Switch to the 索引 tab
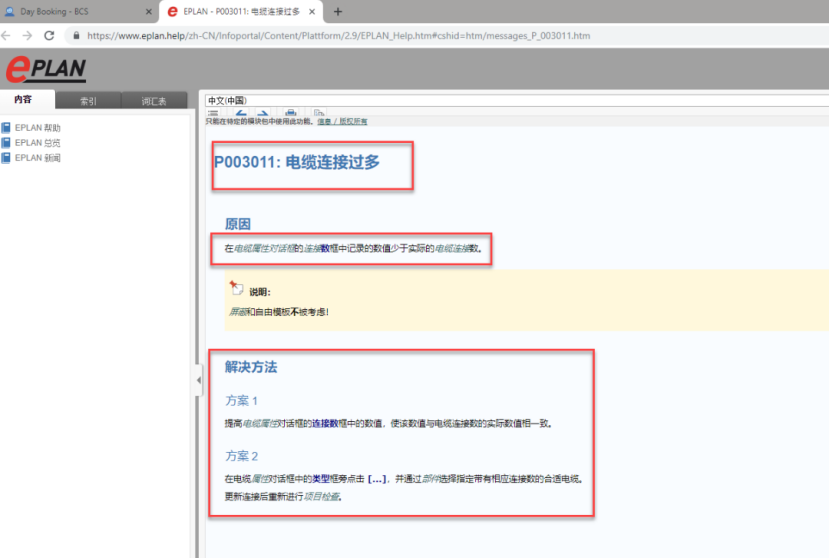This screenshot has height=558, width=830. pos(88,101)
